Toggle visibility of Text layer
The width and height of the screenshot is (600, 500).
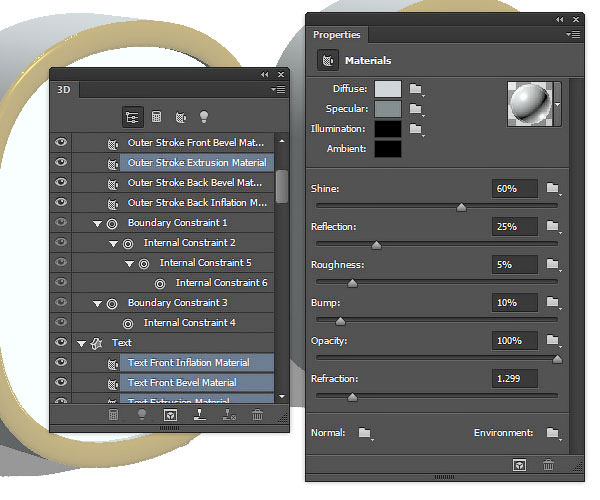point(61,342)
